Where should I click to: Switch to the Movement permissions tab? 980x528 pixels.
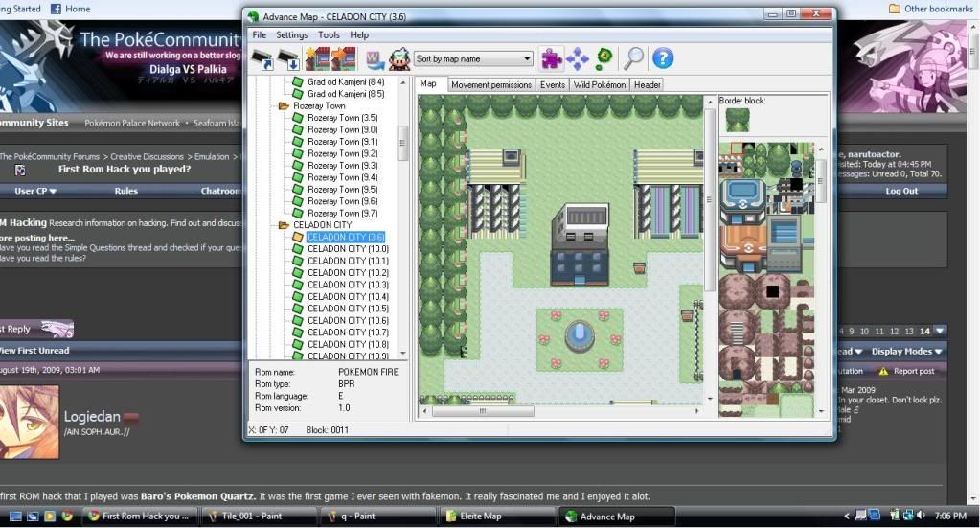490,84
